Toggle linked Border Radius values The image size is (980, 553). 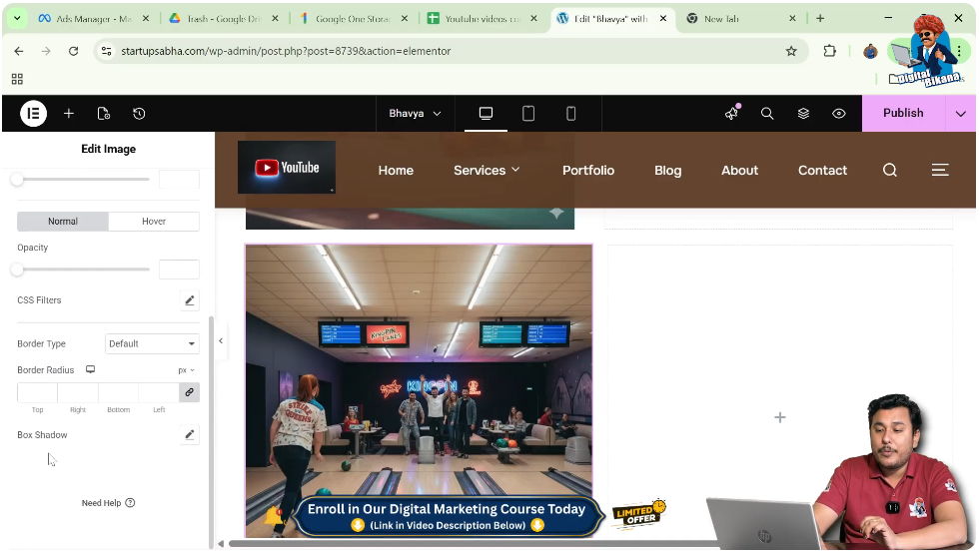point(189,393)
